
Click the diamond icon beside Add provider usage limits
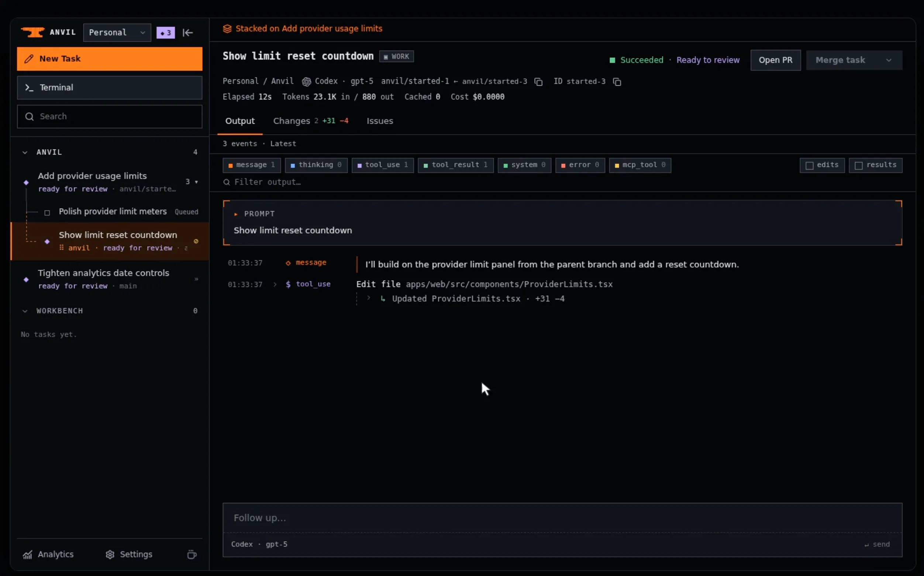click(26, 182)
